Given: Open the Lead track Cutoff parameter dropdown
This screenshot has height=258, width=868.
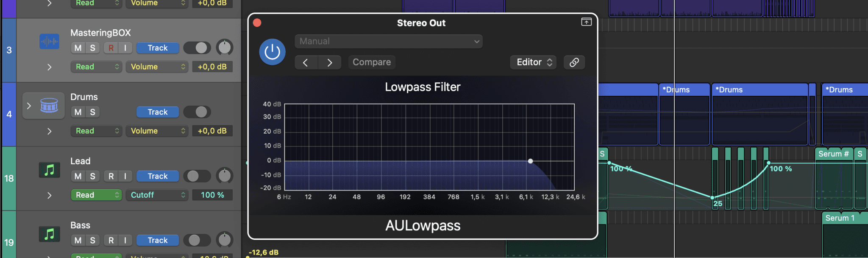Looking at the screenshot, I should (157, 195).
